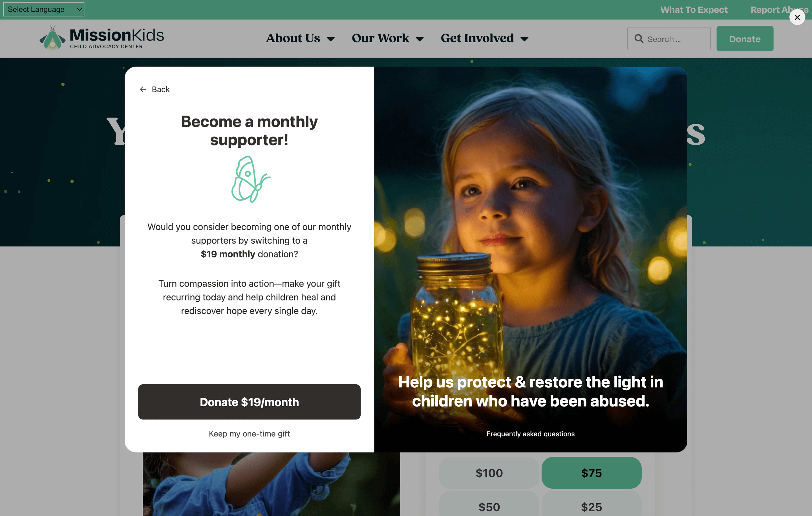Select the $75 donation amount
This screenshot has width=812, height=516.
(x=591, y=473)
